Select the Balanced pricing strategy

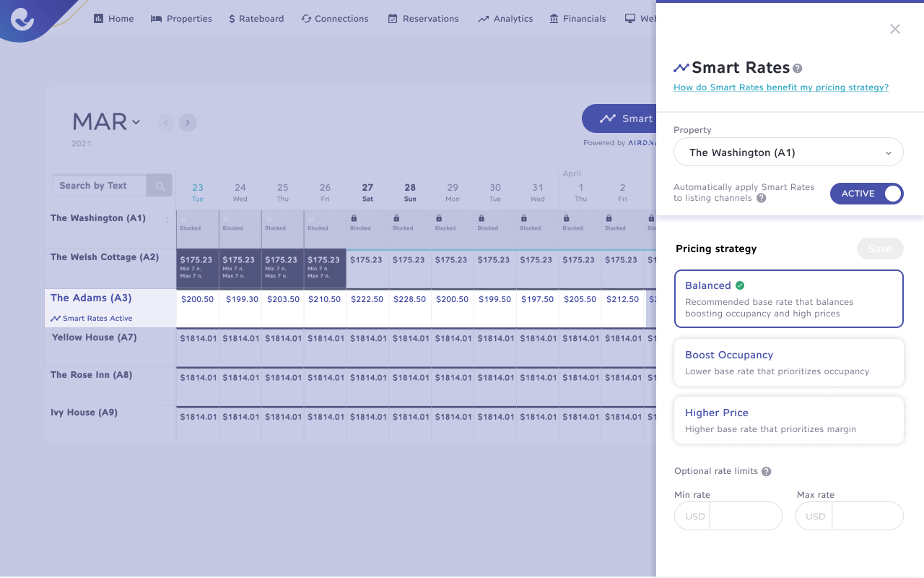788,298
